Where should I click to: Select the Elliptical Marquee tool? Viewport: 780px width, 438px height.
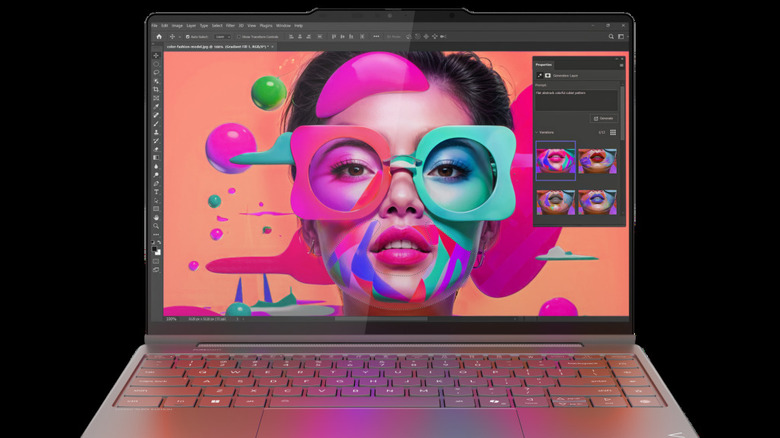point(156,64)
